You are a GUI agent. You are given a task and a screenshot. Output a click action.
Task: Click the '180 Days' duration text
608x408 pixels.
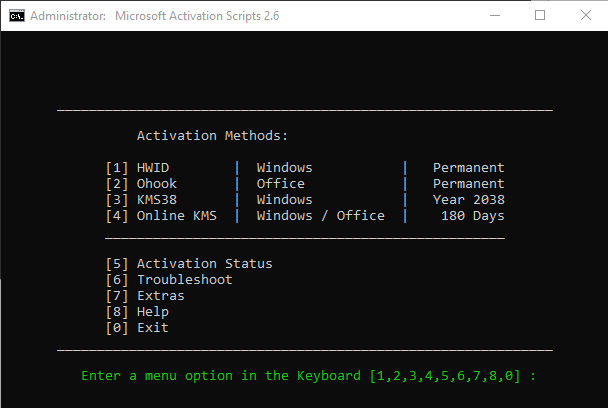click(472, 216)
